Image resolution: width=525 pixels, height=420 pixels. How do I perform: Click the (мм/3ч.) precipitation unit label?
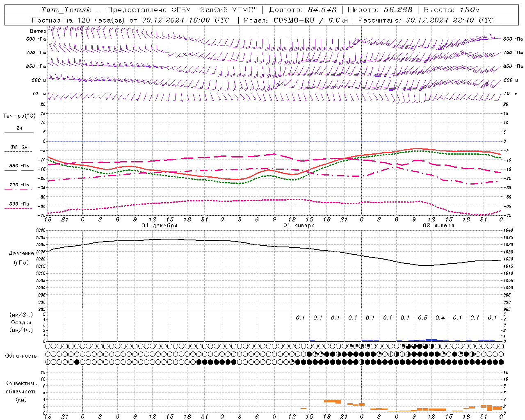[x=21, y=315]
